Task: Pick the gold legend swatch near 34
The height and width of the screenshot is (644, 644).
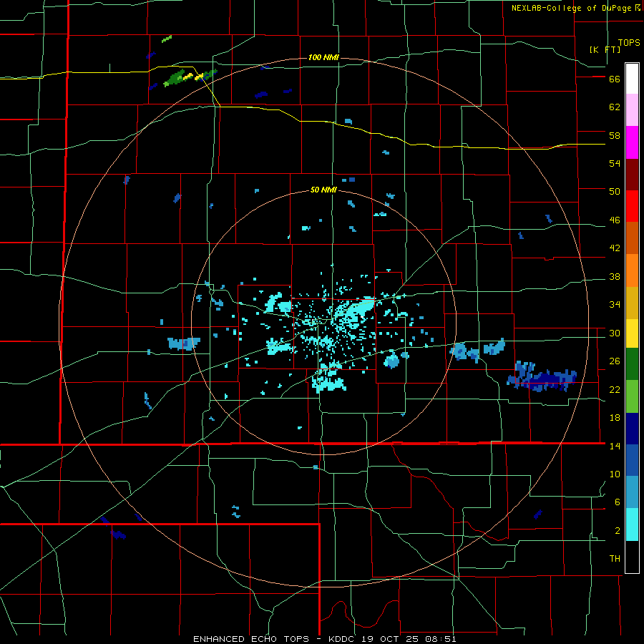Action: (x=632, y=303)
